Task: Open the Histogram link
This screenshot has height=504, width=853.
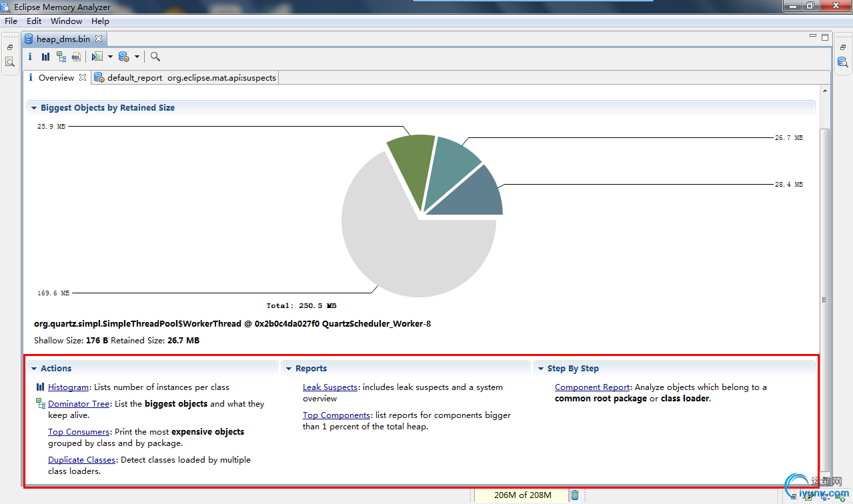Action: (x=68, y=387)
